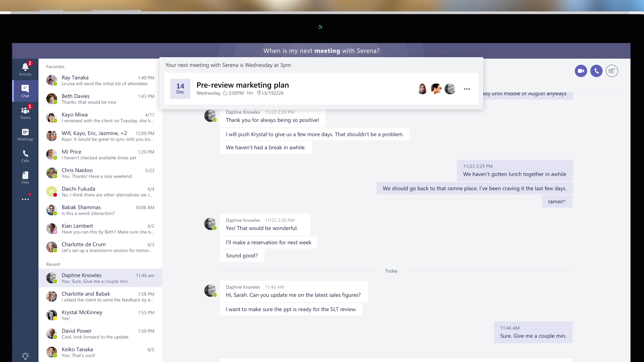Open the chat with Babak Shammas
Viewport: 644px width, 362px height.
[100, 210]
